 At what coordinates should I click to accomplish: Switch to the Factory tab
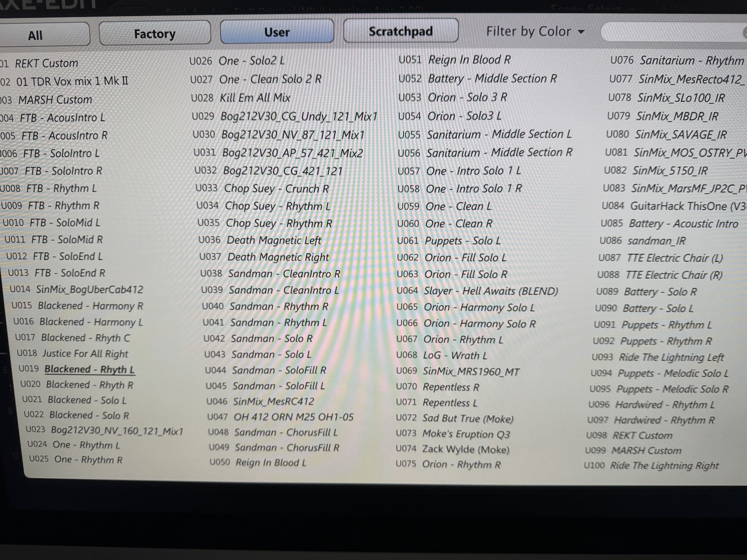(155, 34)
